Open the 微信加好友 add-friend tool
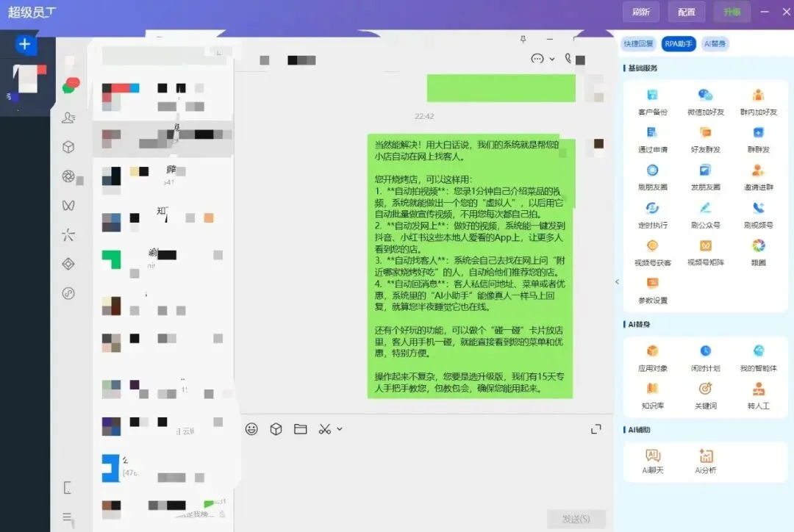The width and height of the screenshot is (794, 532). click(704, 99)
